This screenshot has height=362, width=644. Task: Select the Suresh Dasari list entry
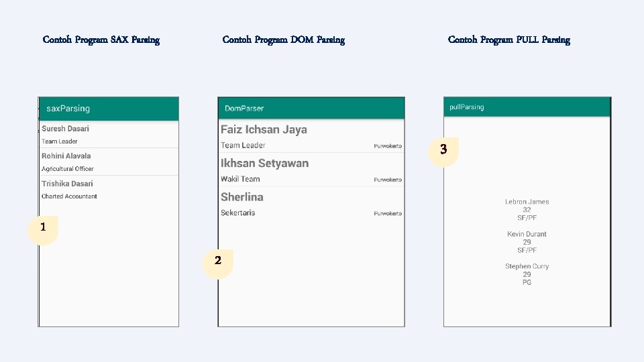coord(109,134)
